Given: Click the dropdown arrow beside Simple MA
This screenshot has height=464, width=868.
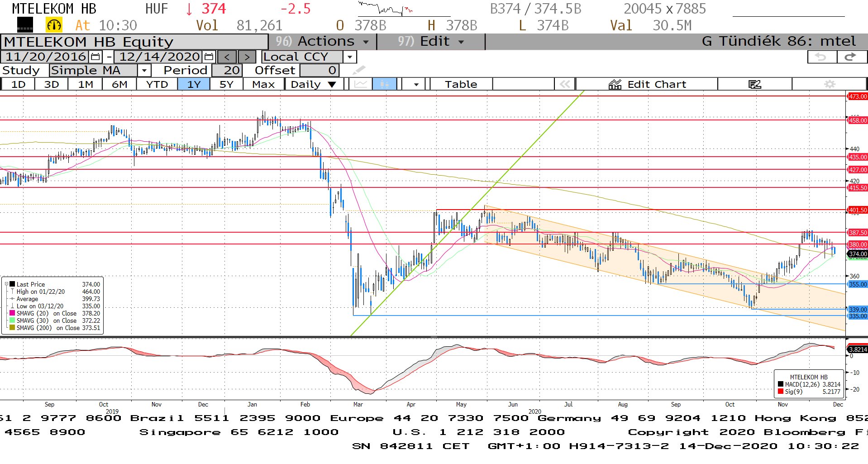Looking at the screenshot, I should point(144,70).
